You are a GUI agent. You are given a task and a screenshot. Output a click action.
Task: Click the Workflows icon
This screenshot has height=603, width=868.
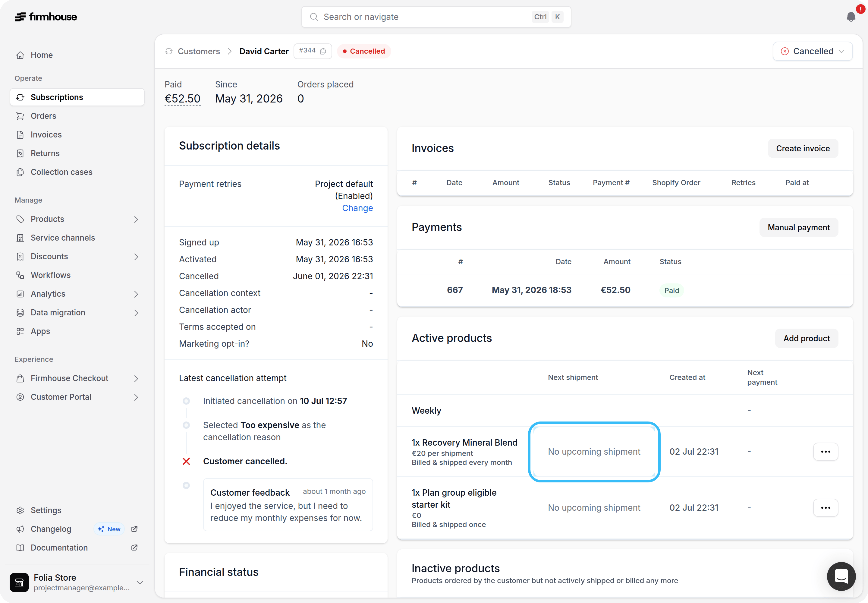coord(20,276)
